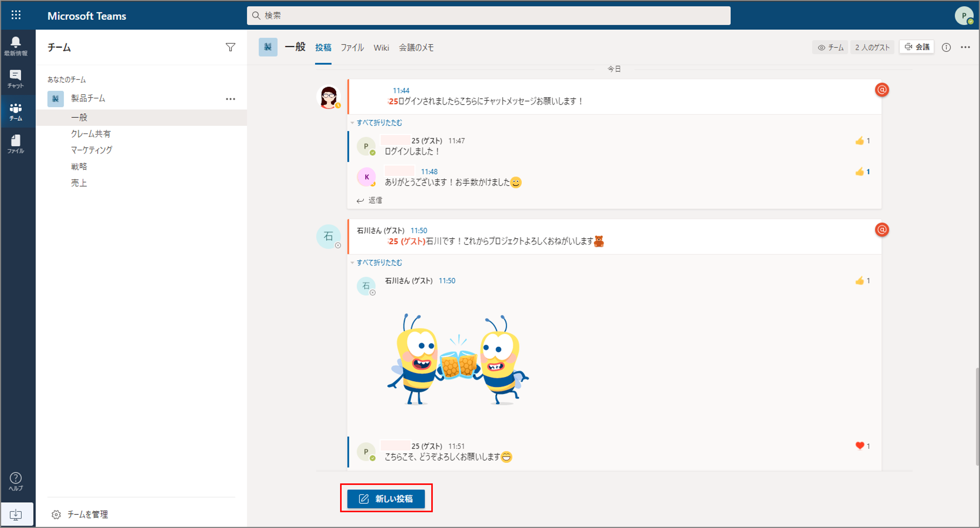Click the こちらこそ、どうぞよろしくお願いします message
The image size is (980, 528).
point(448,457)
